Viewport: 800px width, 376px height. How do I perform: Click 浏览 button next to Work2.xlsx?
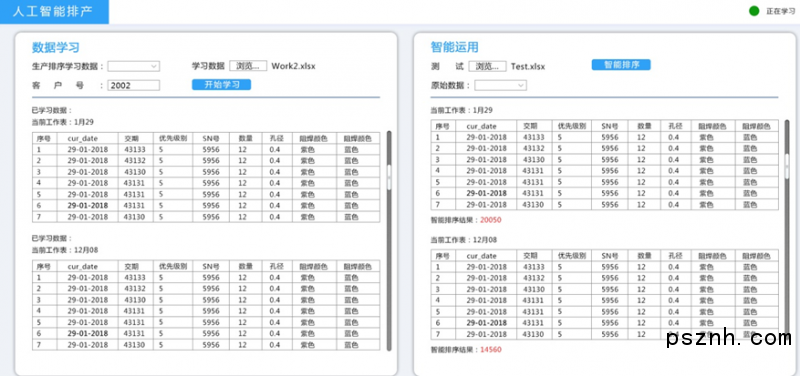(248, 66)
